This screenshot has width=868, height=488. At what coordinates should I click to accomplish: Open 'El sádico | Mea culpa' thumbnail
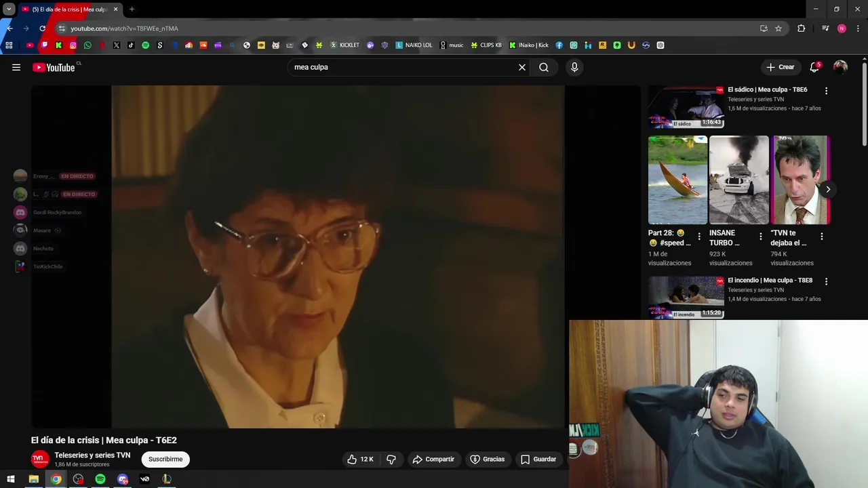tap(686, 107)
